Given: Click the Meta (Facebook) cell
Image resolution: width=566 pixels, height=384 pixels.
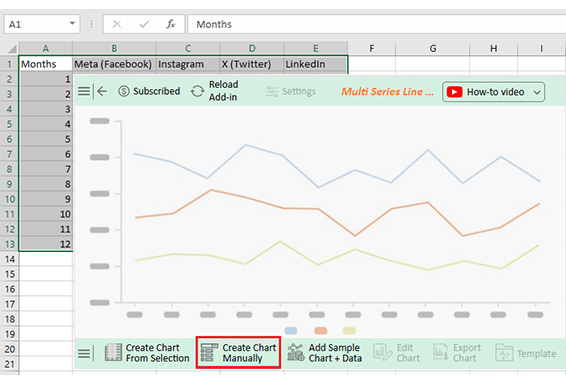Looking at the screenshot, I should [114, 64].
